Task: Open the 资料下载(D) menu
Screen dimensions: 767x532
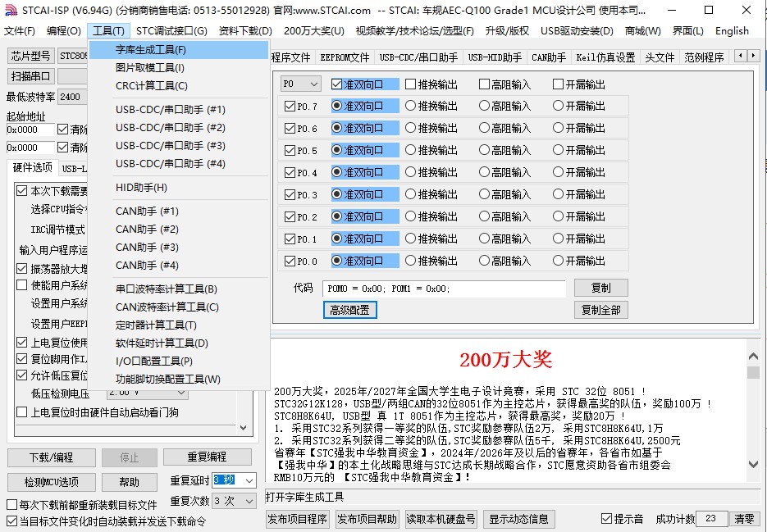Action: pyautogui.click(x=245, y=31)
